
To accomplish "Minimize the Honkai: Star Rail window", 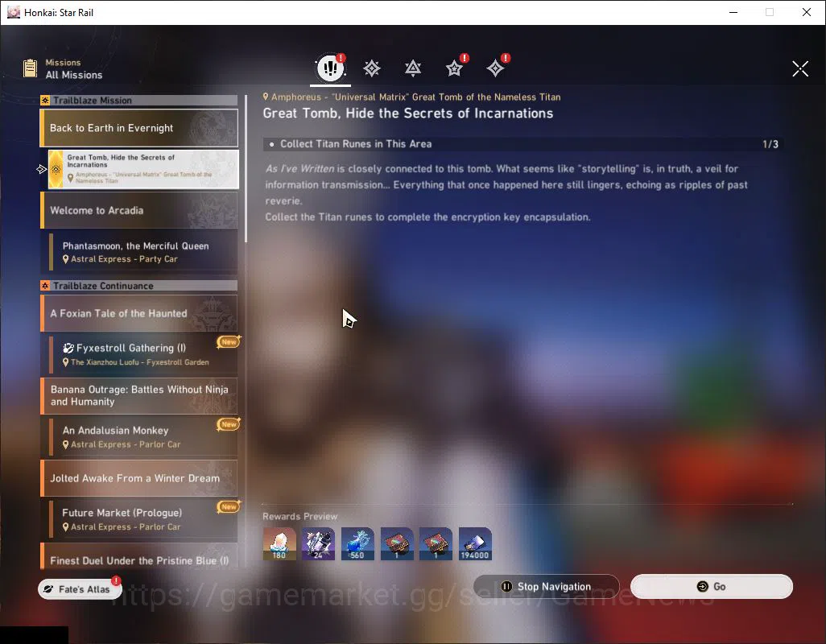I will click(x=733, y=12).
